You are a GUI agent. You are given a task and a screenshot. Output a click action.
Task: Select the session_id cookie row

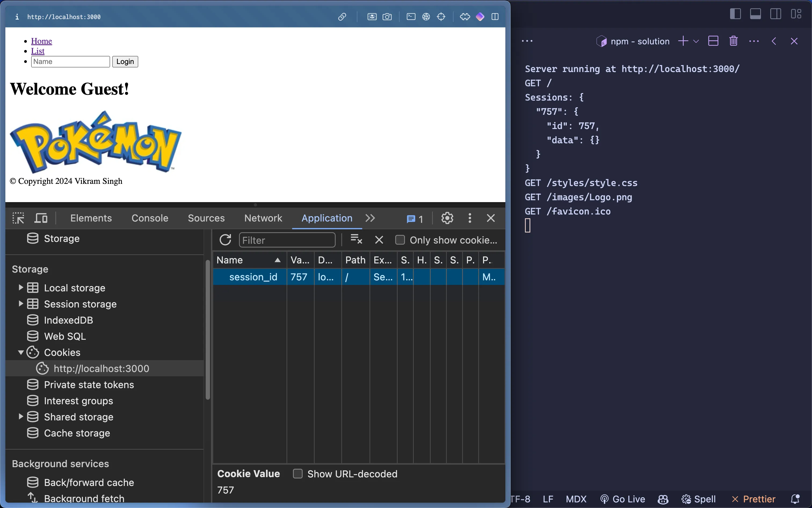coord(359,277)
